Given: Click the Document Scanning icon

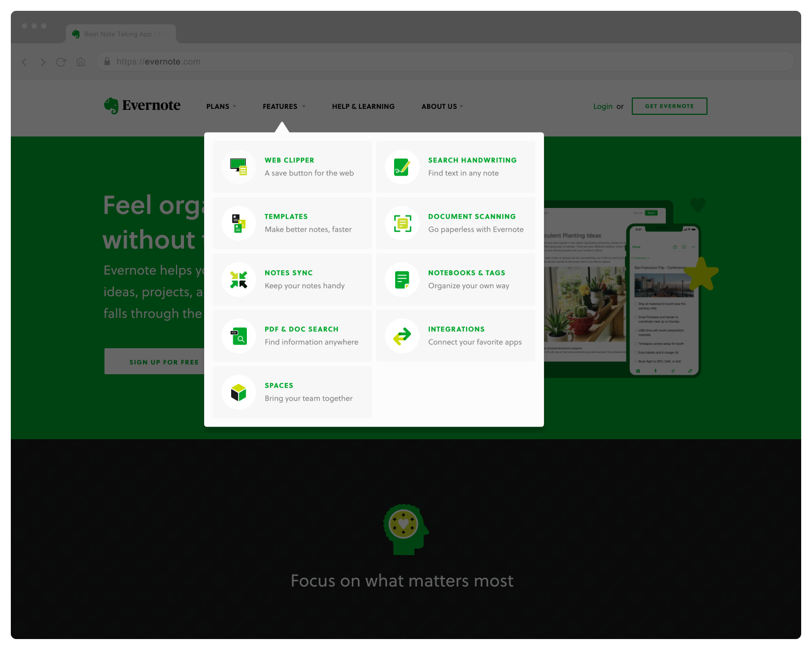Looking at the screenshot, I should (402, 223).
